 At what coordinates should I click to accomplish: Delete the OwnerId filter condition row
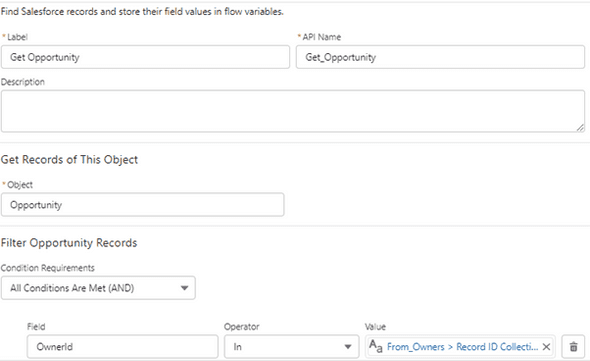[x=573, y=346]
